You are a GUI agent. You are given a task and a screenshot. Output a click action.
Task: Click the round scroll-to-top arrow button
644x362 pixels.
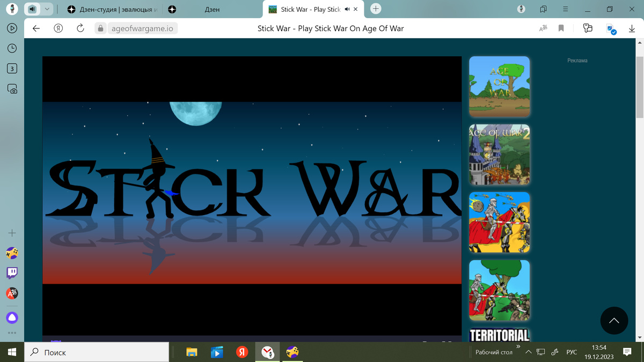pyautogui.click(x=614, y=321)
